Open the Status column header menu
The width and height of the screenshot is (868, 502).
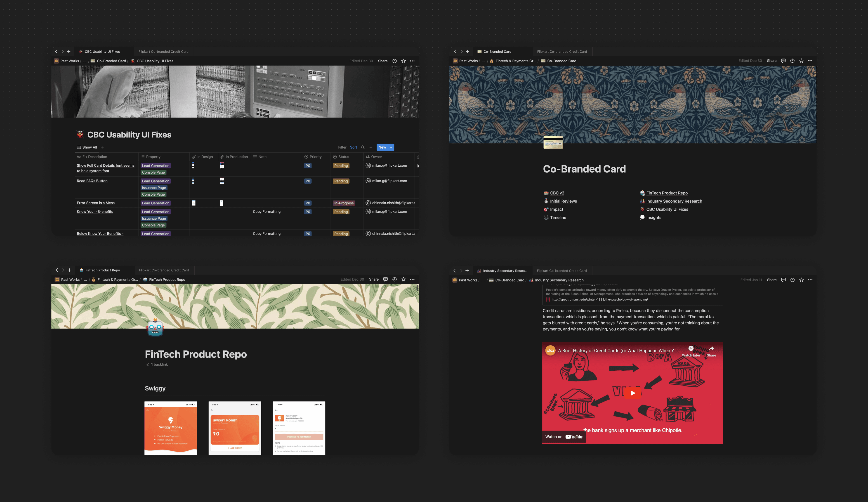point(343,157)
